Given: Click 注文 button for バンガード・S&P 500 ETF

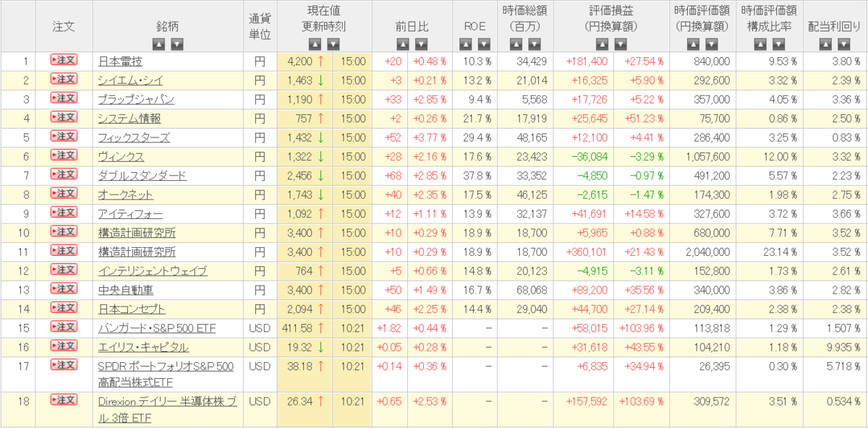Looking at the screenshot, I should coord(64,326).
